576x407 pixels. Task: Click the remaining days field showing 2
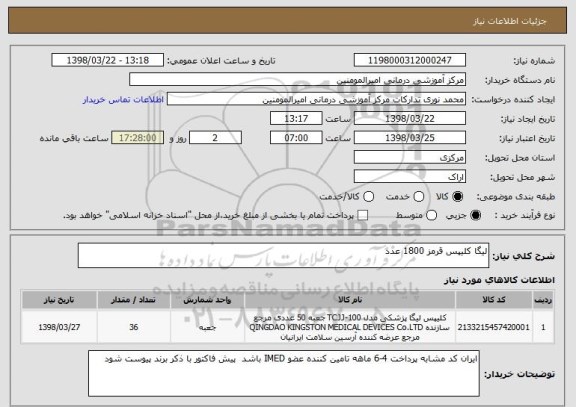coord(215,138)
